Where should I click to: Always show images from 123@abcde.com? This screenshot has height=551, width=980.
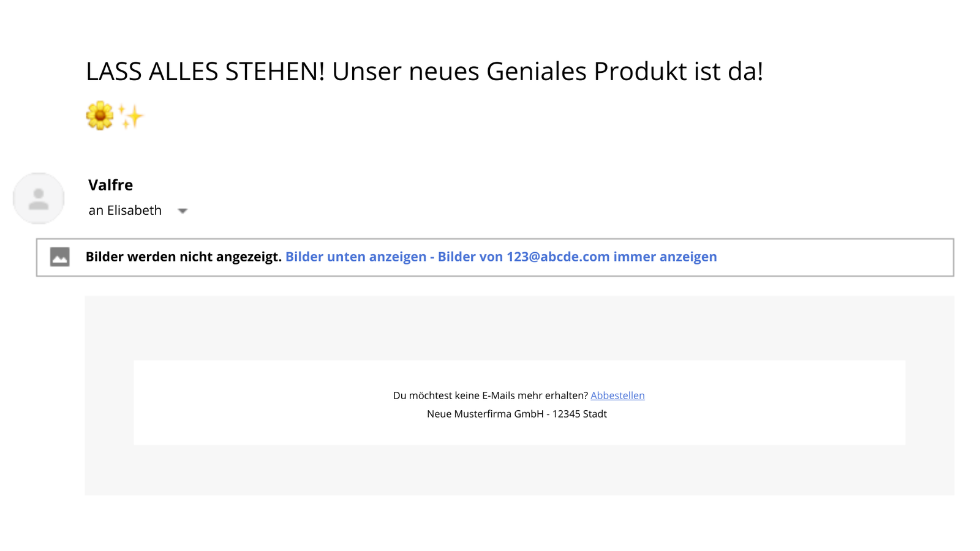coord(577,257)
